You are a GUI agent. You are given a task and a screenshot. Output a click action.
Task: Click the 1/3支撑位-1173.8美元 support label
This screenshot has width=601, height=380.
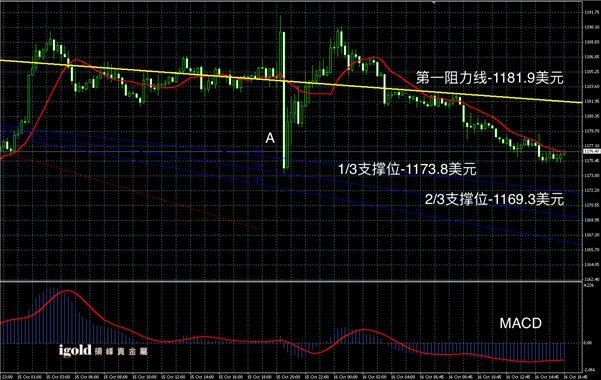pos(407,169)
